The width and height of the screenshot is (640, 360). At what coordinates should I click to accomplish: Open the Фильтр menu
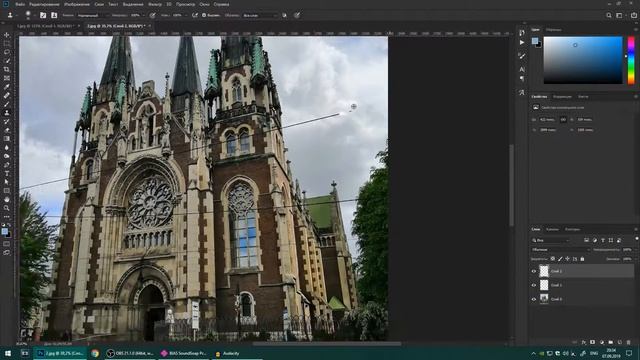pyautogui.click(x=155, y=4)
